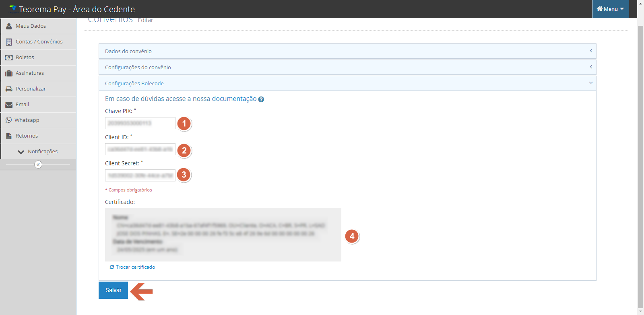
Task: Open the Boletos section
Action: coord(38,58)
